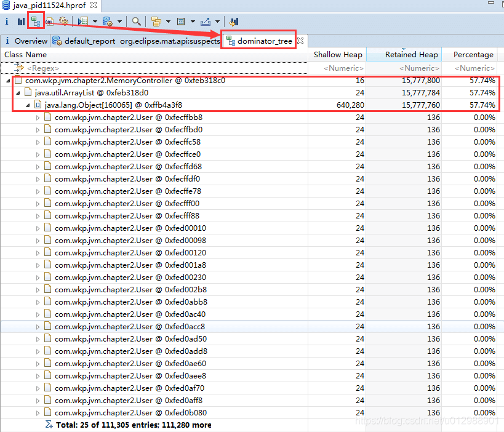Select the java.lang.Object[160065] @ 0xffb4a3f8 row
Screen dimensions: 504x432
(x=249, y=105)
